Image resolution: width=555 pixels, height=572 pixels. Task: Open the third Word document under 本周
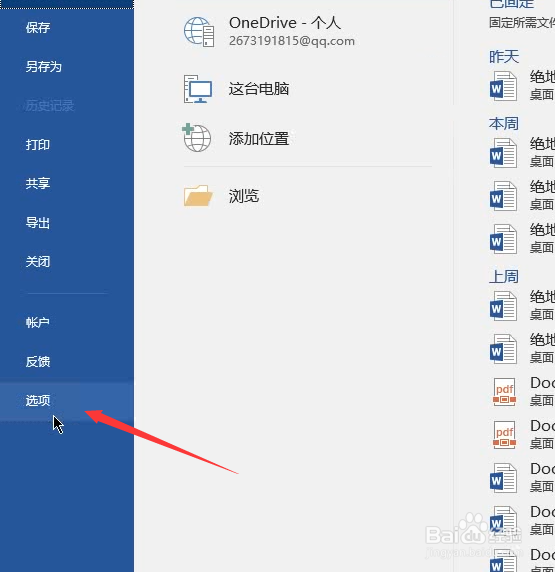tap(522, 239)
